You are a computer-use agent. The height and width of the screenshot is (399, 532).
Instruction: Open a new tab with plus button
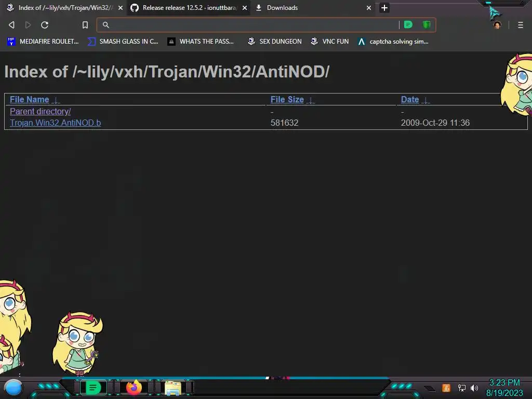(384, 8)
